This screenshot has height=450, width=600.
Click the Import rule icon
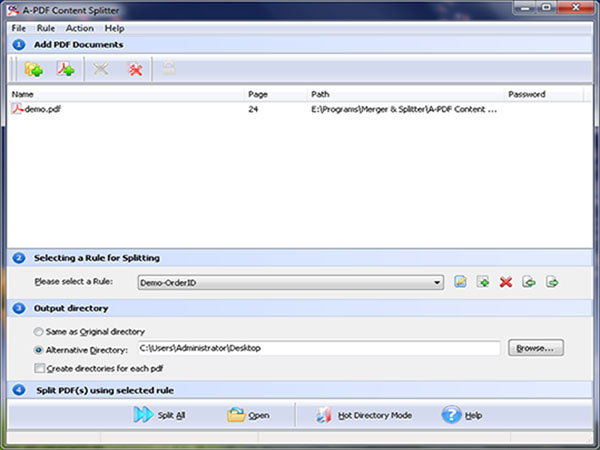[529, 282]
